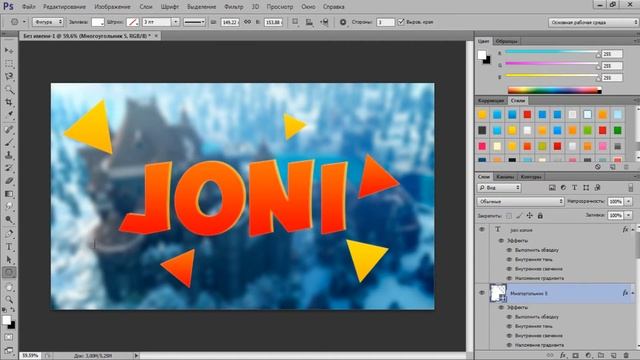Screen dimensions: 640x360
Task: Open Файл menu
Action: point(29,7)
